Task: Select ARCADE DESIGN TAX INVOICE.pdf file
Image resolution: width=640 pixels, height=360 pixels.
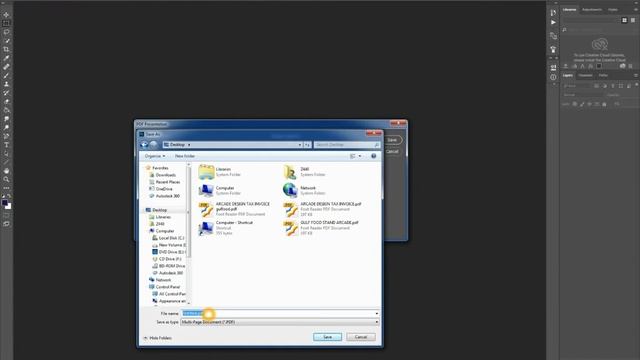Action: tap(322, 209)
